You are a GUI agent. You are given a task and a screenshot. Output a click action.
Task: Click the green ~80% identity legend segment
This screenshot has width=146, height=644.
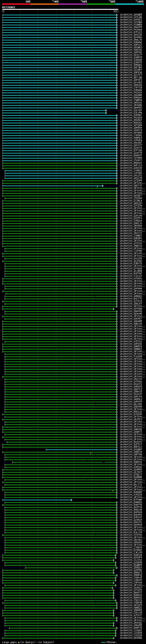click(x=101, y=4)
